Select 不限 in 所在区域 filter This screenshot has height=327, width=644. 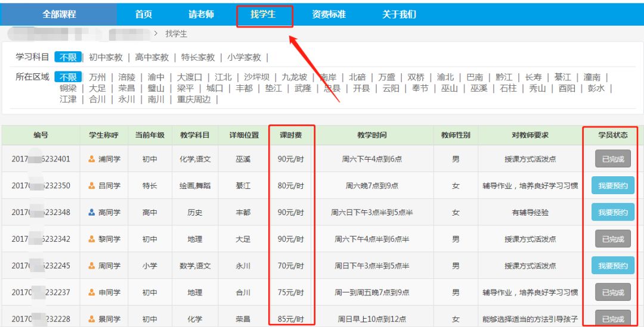tap(68, 77)
